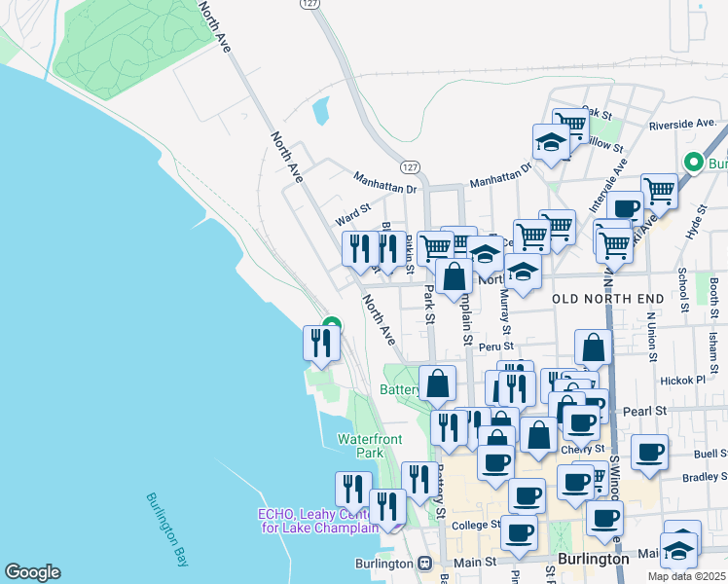Click restaurant marker in the water below Waterfront Park
The width and height of the screenshot is (728, 584).
[x=353, y=491]
